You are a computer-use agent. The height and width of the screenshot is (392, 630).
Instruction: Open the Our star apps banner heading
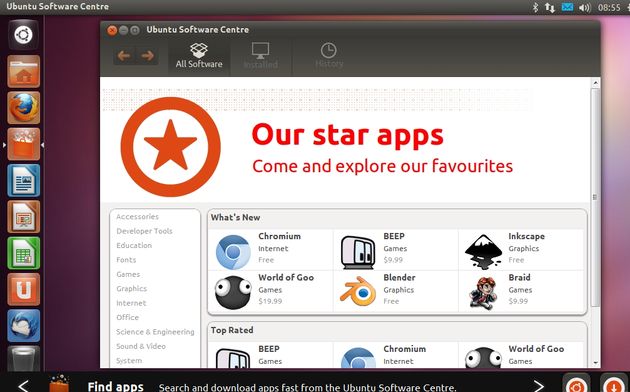348,135
